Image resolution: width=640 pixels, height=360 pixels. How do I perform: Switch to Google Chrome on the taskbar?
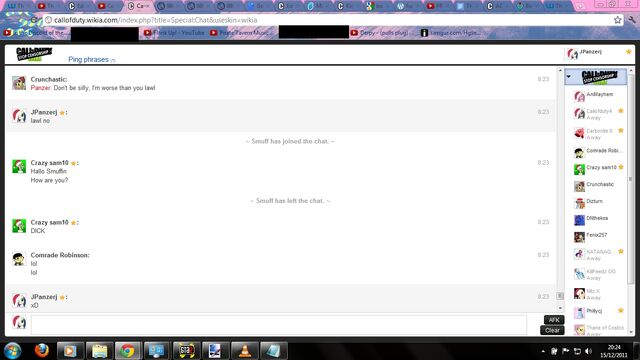(x=128, y=351)
